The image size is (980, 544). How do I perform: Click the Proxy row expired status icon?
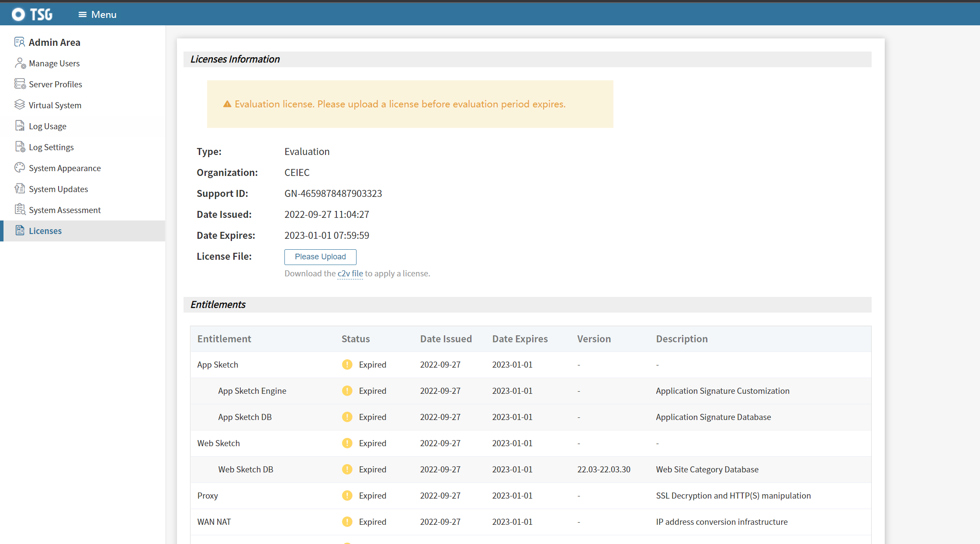point(347,496)
